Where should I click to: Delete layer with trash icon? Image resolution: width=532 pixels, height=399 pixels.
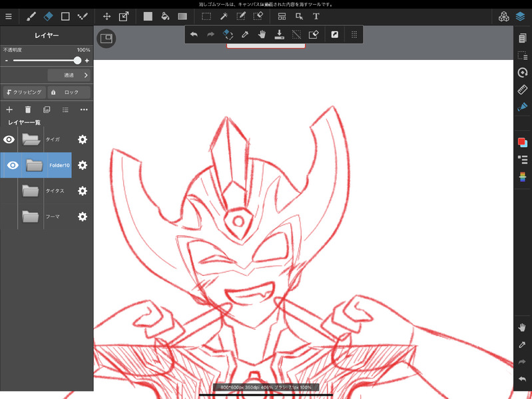[x=28, y=110]
